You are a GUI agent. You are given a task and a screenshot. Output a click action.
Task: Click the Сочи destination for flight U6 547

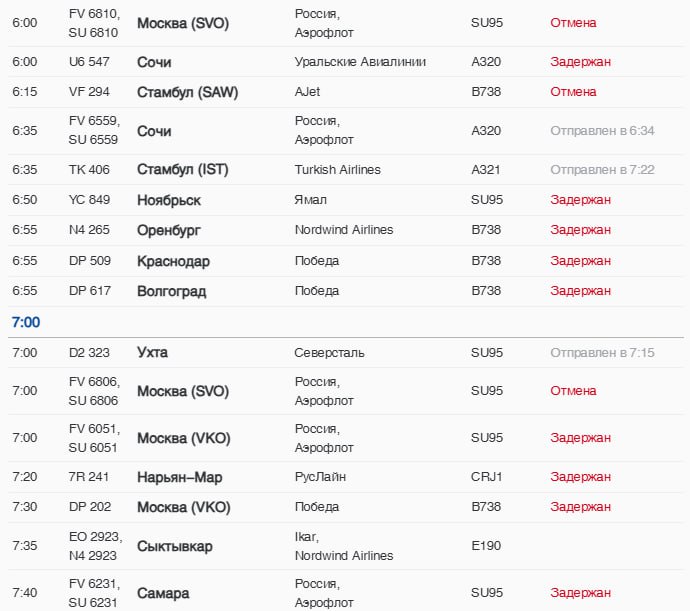(154, 62)
